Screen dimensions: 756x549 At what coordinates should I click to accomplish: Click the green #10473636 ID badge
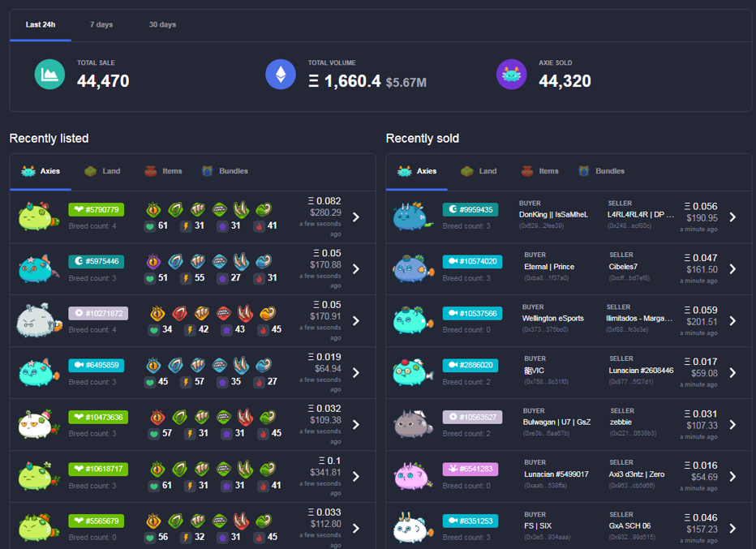(x=98, y=417)
